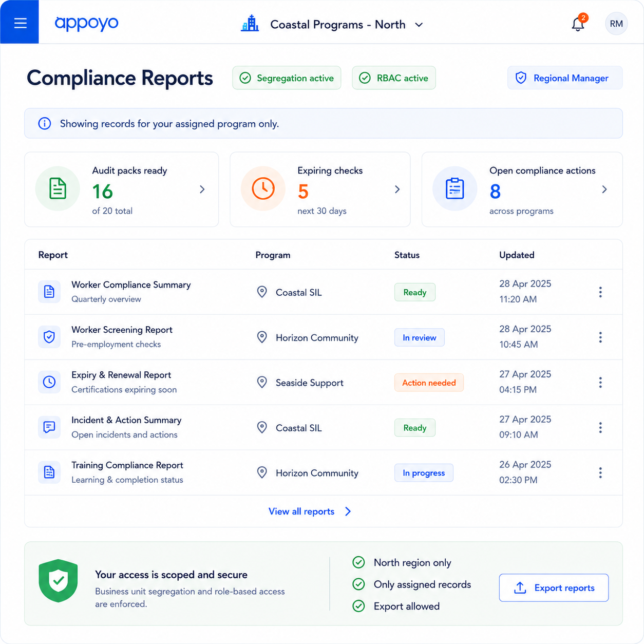The height and width of the screenshot is (644, 644).
Task: Click the Only assigned records check icon
Action: (358, 584)
